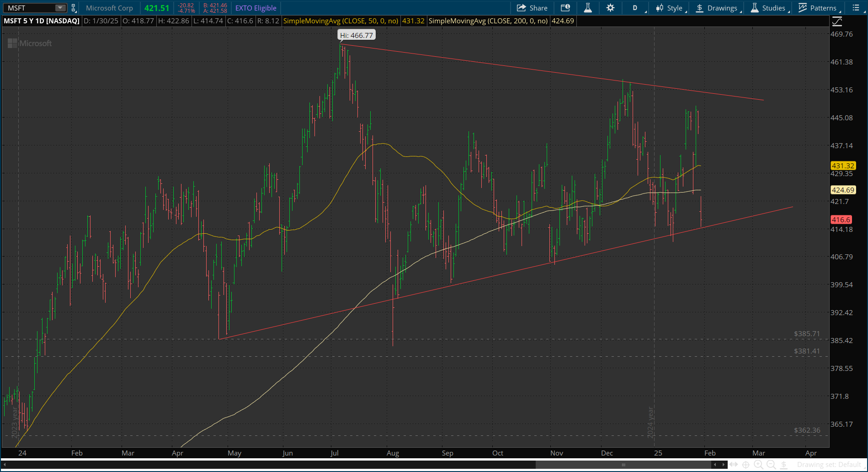This screenshot has height=472, width=868.
Task: Open the Style menu
Action: click(x=670, y=8)
